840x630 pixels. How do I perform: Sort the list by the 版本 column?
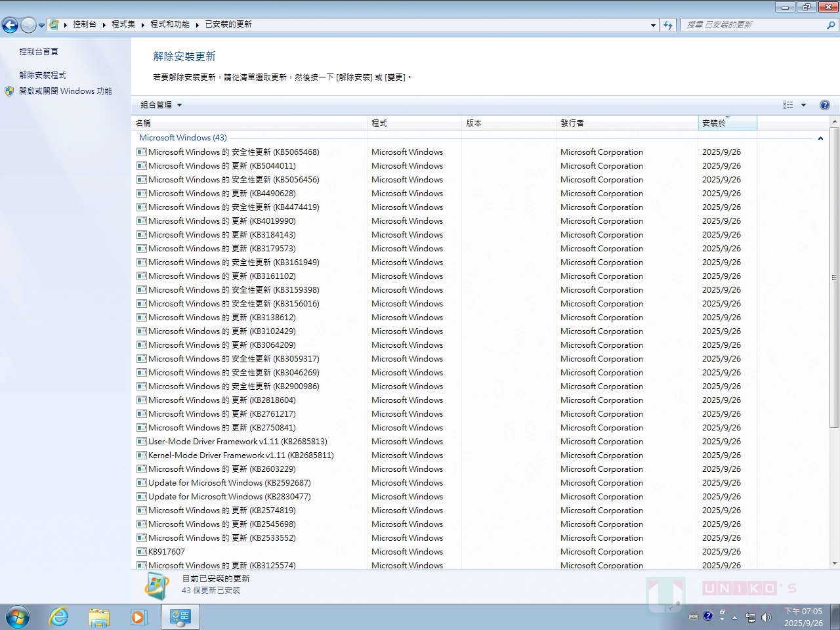point(509,123)
